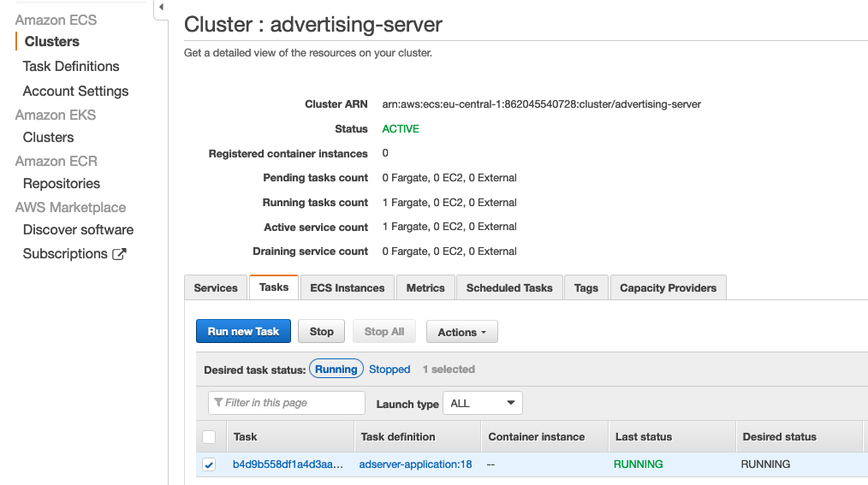Select Stopped desired task status
The width and height of the screenshot is (868, 485).
tap(389, 370)
